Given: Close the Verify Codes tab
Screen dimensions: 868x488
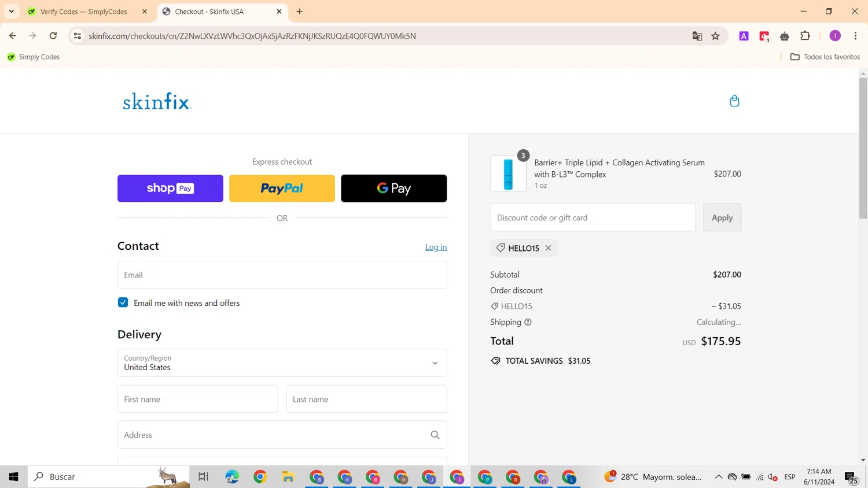Looking at the screenshot, I should 145,12.
